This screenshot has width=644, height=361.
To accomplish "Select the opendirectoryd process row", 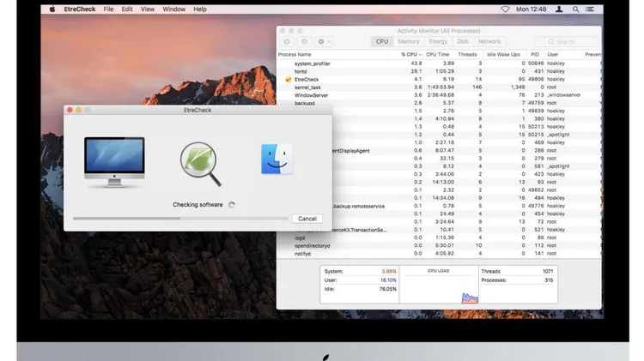I will pos(439,246).
